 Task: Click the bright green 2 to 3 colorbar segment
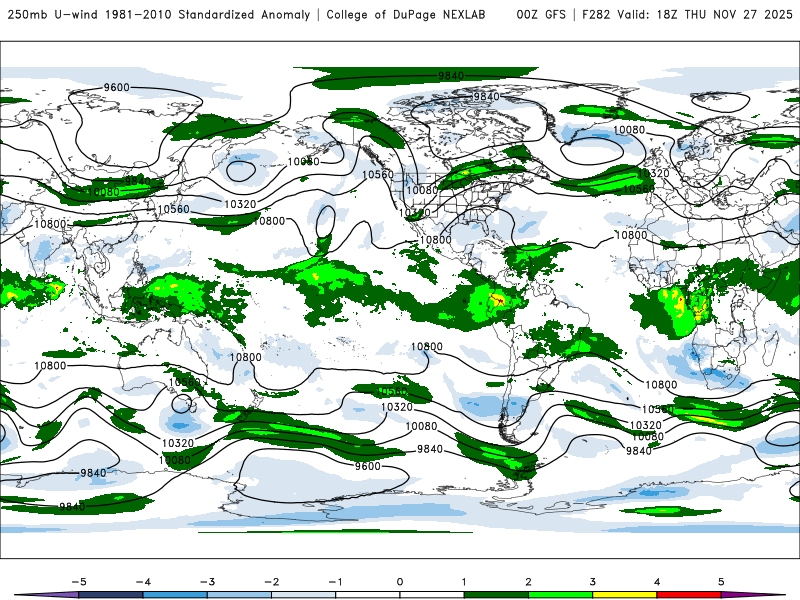(x=561, y=595)
